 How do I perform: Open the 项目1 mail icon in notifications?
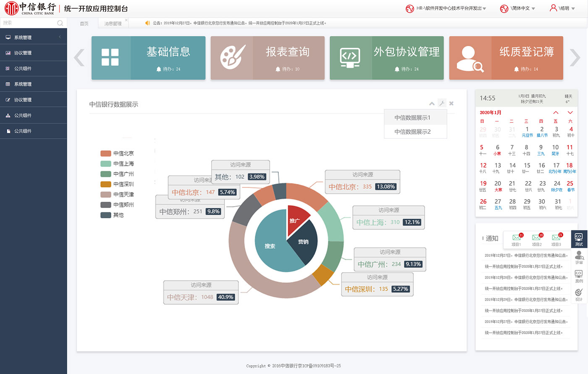tap(516, 238)
